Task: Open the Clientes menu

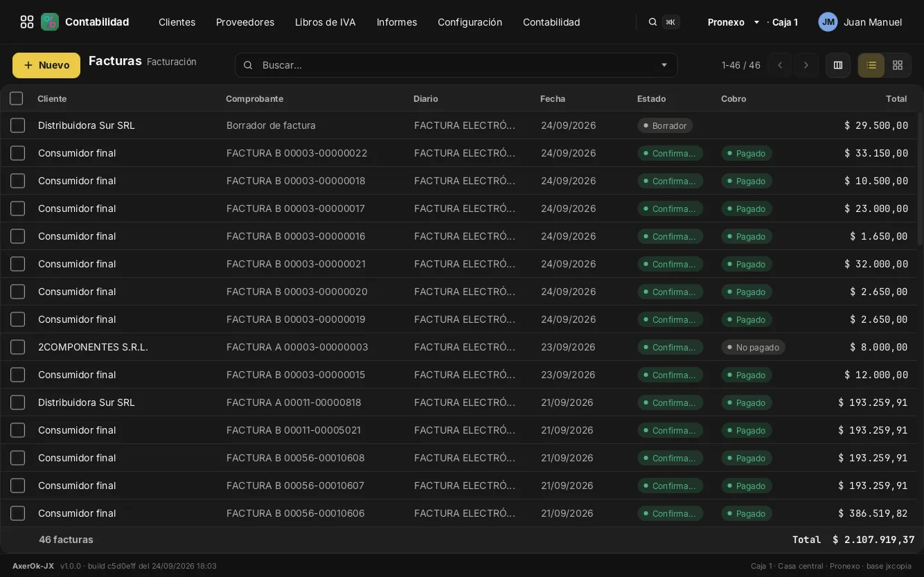Action: pos(177,22)
